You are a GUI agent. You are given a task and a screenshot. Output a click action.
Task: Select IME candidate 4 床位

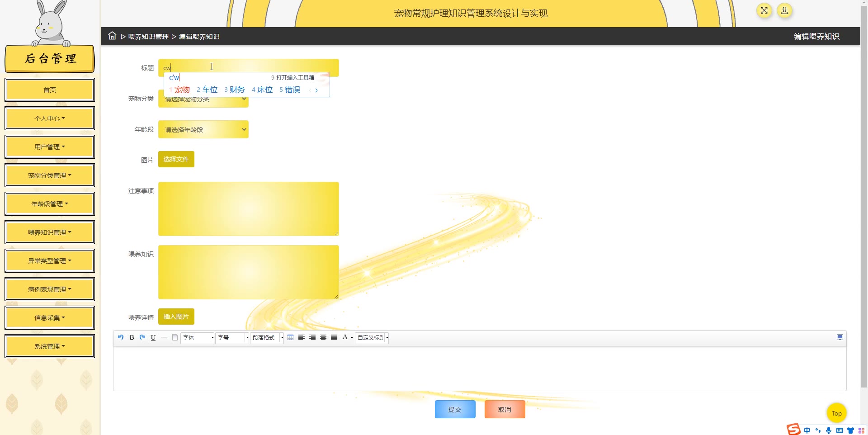click(262, 90)
